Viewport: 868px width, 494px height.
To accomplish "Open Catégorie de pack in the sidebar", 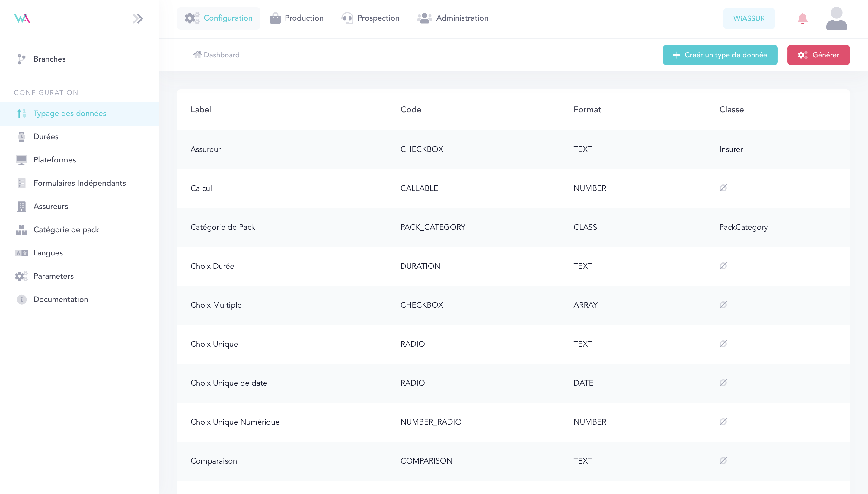I will coord(66,230).
